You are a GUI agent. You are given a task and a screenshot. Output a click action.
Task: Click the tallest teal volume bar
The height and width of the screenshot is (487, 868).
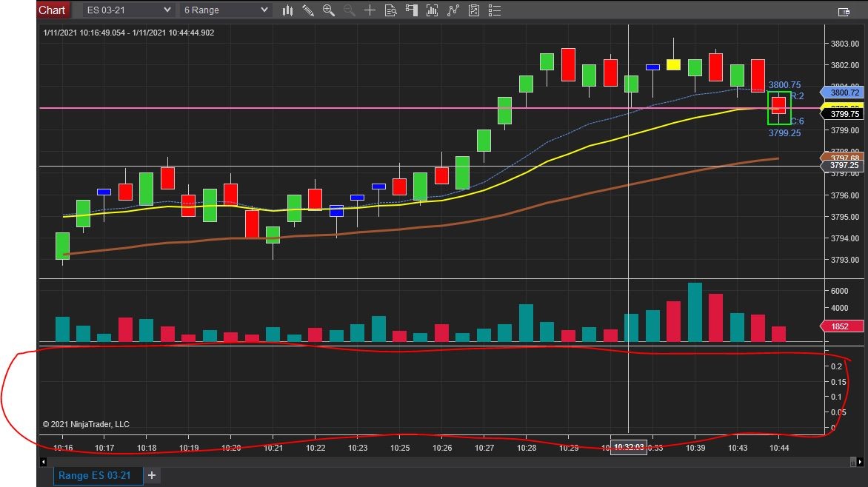click(x=695, y=312)
